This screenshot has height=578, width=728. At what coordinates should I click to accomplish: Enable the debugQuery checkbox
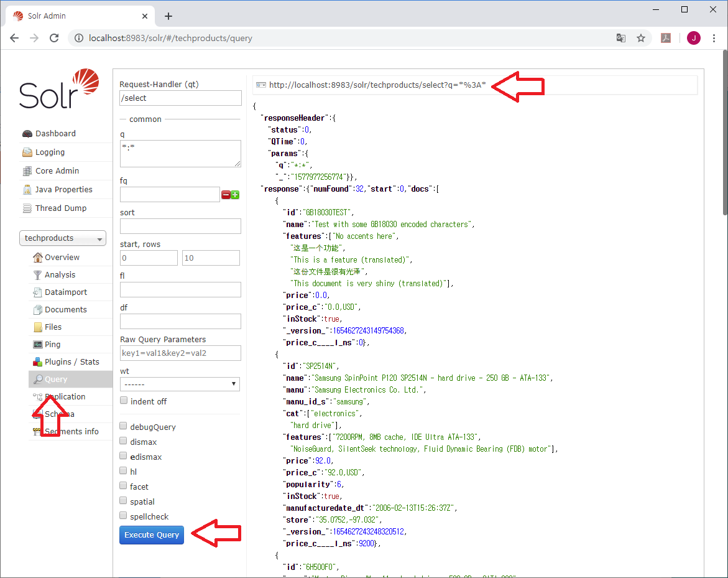click(123, 426)
